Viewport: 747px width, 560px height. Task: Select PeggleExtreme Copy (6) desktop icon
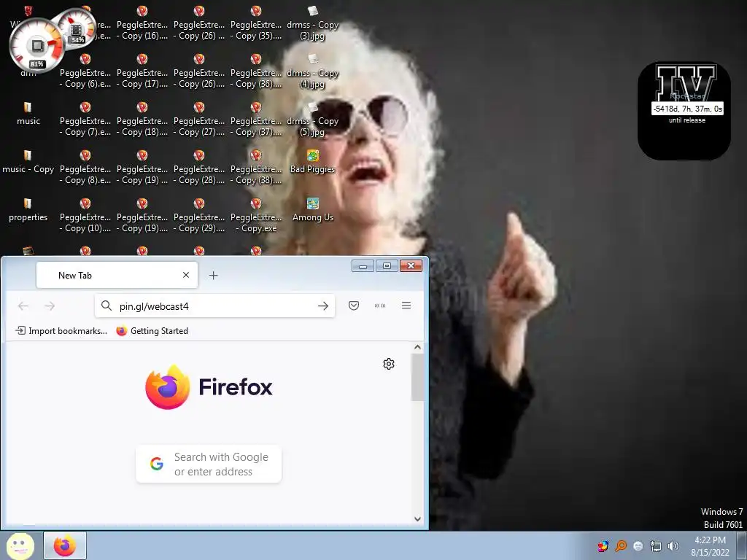click(85, 71)
